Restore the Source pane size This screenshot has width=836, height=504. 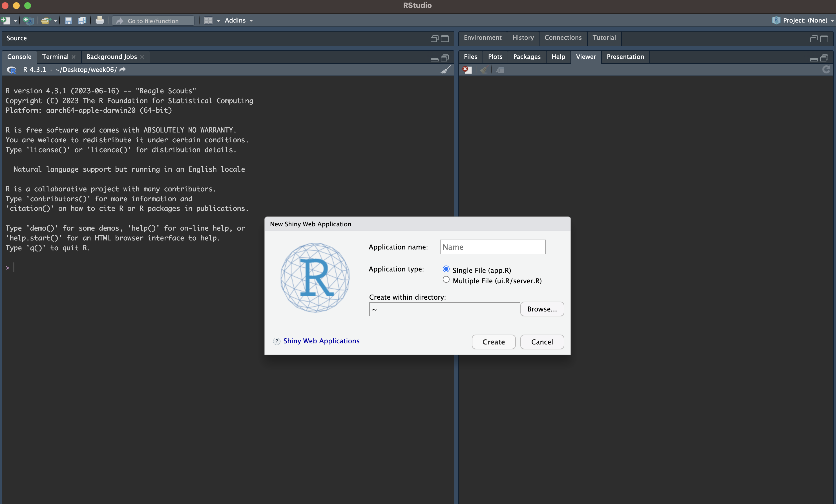[434, 38]
